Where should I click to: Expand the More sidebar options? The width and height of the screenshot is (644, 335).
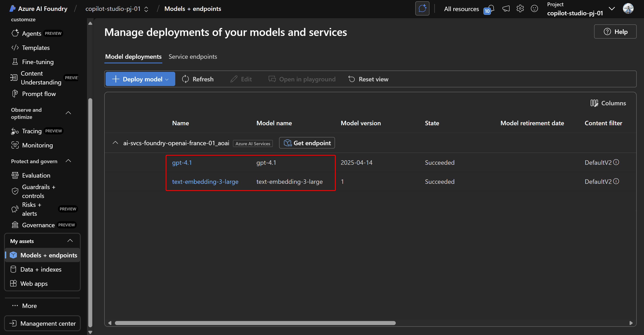click(x=24, y=306)
